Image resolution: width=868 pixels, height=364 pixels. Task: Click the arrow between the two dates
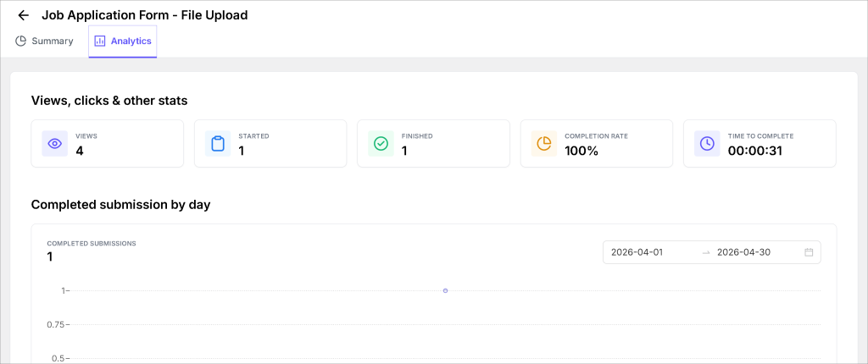click(706, 253)
